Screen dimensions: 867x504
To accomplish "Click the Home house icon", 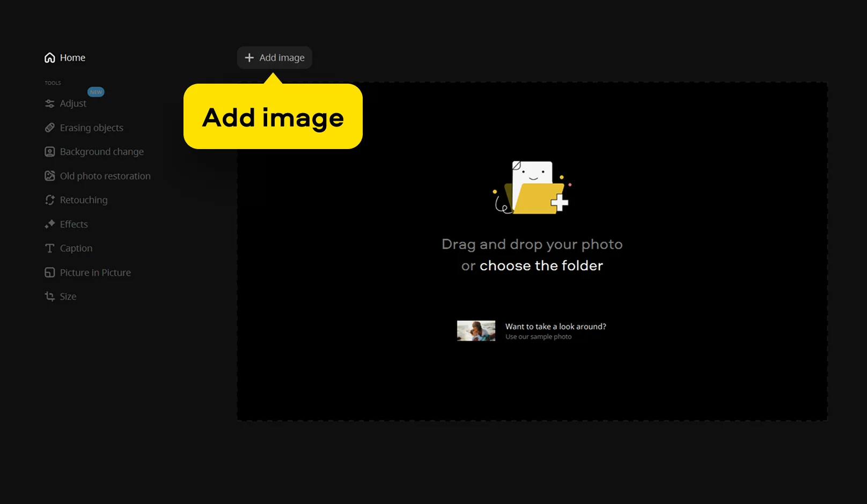I will (50, 58).
